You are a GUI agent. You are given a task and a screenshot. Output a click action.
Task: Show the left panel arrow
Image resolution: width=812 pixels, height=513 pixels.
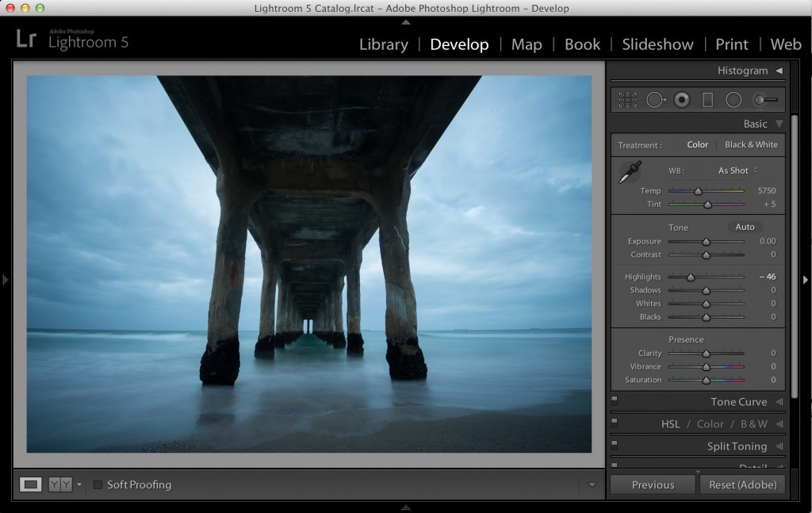point(5,280)
